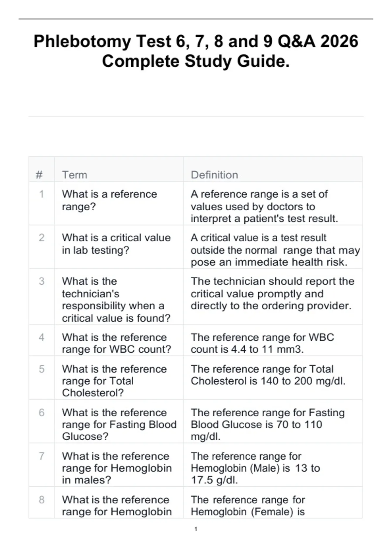The height and width of the screenshot is (556, 392).
Task: Click the page number at bottom
Action: click(x=196, y=529)
